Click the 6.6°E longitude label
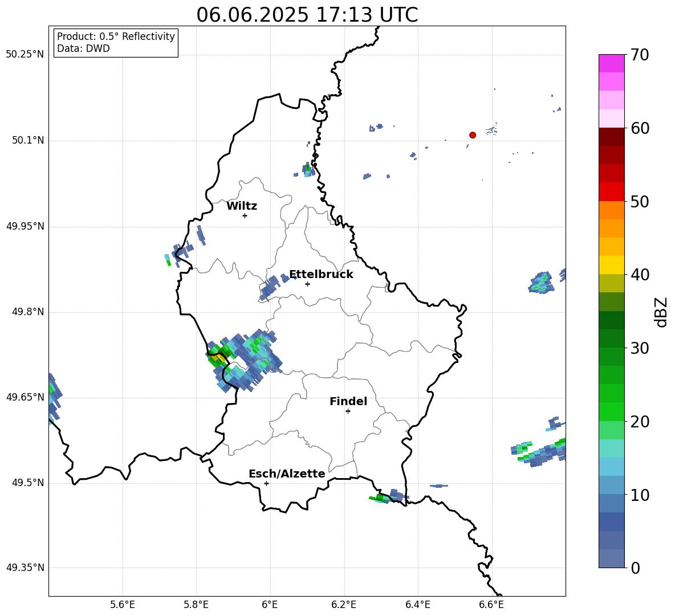Viewport: 675px width, 616px height. [x=491, y=605]
